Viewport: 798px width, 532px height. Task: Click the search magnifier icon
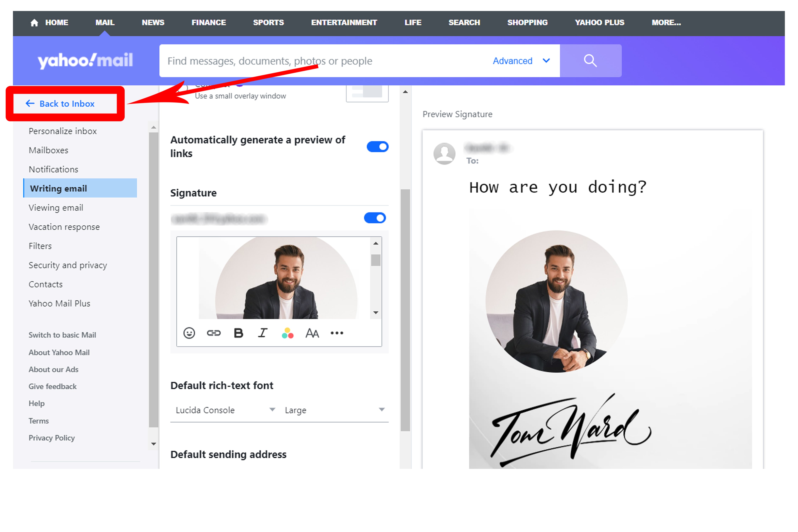click(x=589, y=61)
